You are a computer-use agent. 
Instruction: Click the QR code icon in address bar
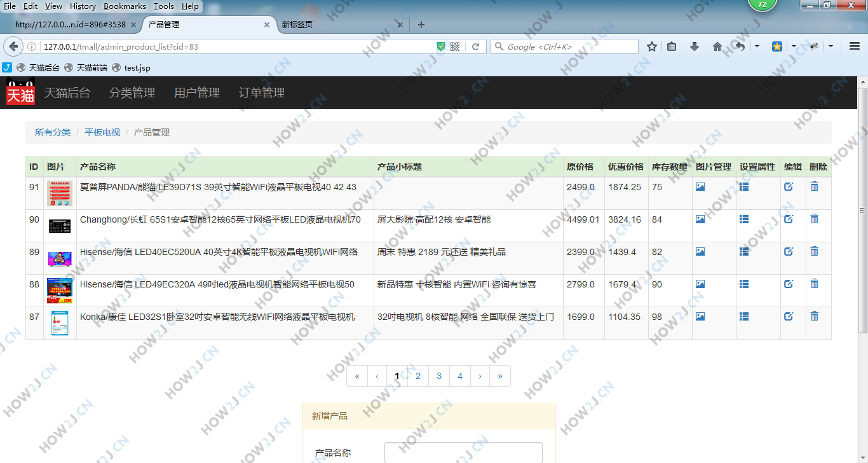[455, 46]
